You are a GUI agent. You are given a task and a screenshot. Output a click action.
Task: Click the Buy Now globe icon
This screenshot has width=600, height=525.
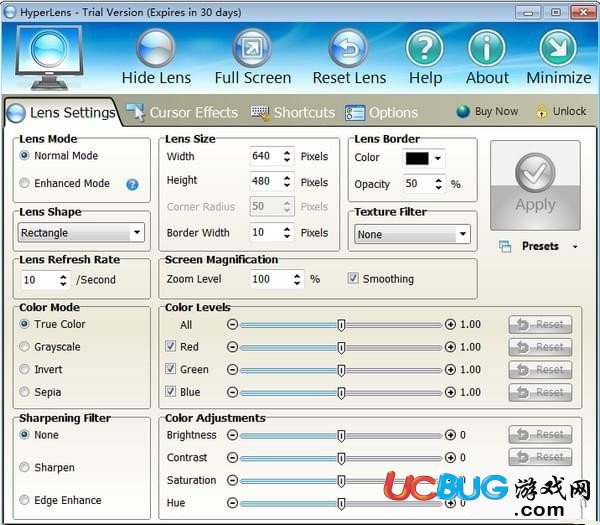point(463,112)
